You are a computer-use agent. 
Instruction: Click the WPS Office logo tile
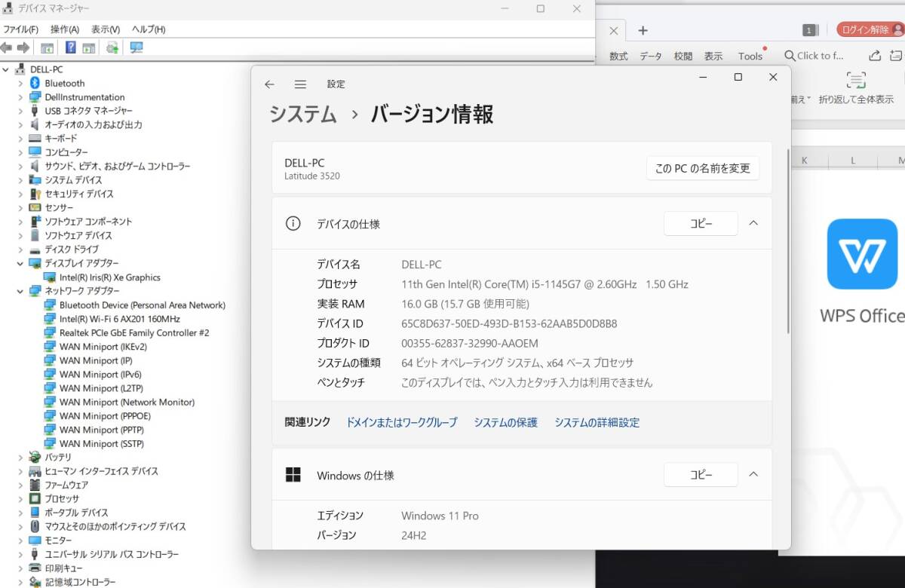click(862, 254)
